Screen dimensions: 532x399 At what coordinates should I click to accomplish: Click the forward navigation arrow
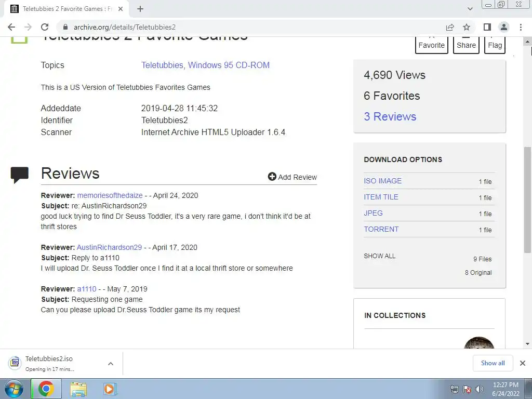tap(28, 27)
